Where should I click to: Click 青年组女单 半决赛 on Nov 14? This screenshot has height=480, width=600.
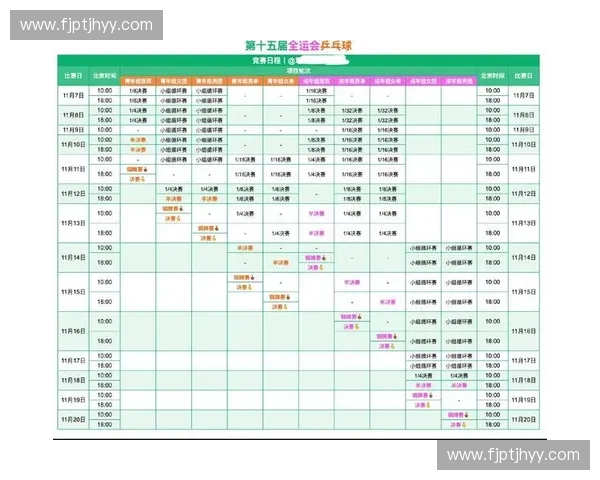coord(280,263)
